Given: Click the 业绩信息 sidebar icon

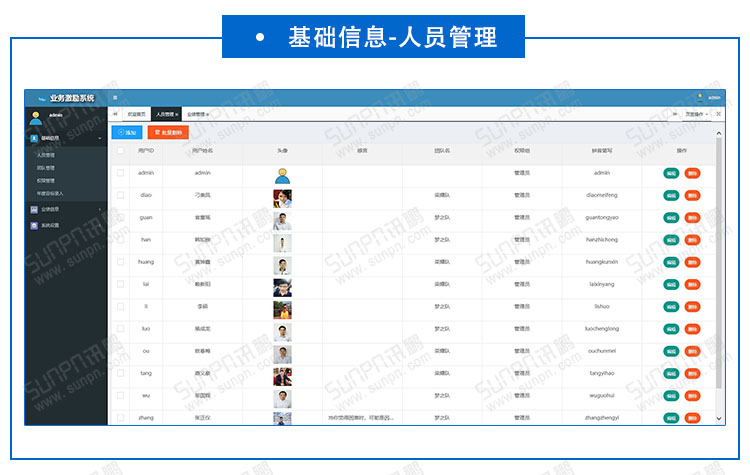Looking at the screenshot, I should pyautogui.click(x=33, y=209).
